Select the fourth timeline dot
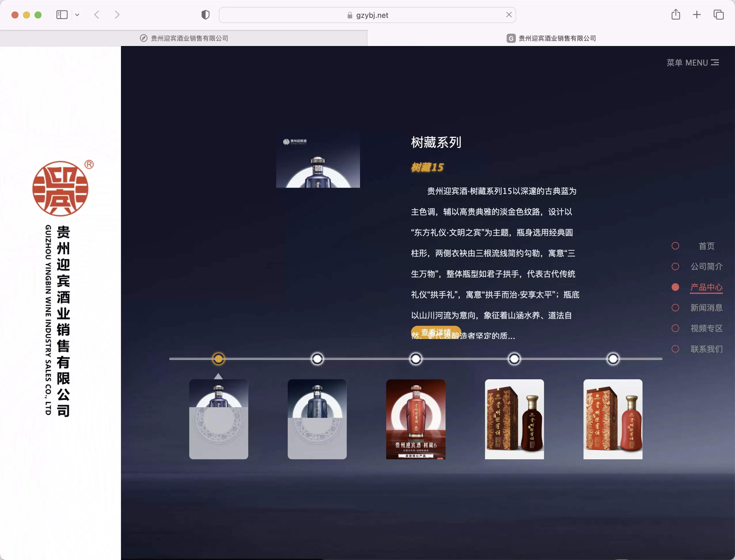Screen dimensions: 735x560 click(514, 359)
